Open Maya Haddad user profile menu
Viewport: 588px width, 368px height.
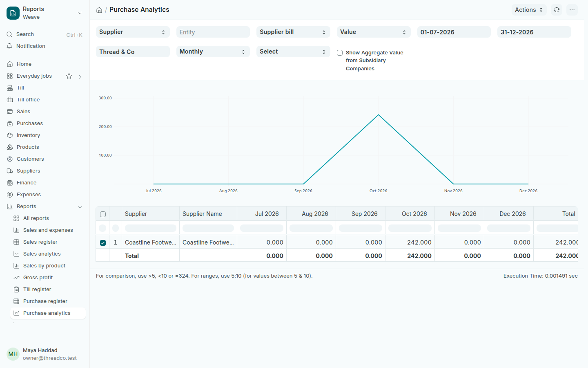coord(45,354)
